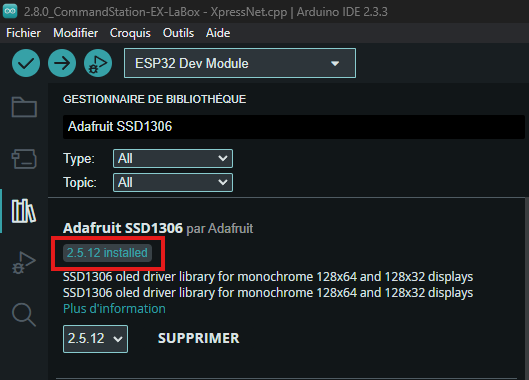Click the Upload arrow button

62,63
